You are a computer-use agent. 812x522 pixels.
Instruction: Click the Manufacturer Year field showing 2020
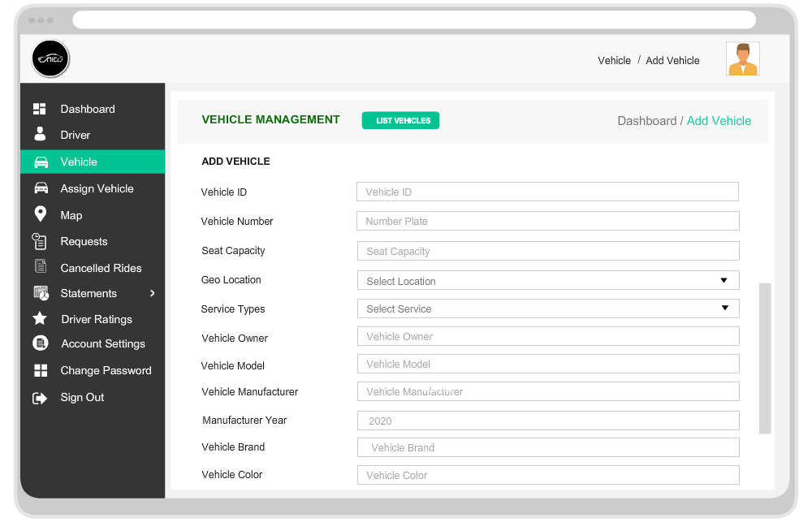pyautogui.click(x=548, y=421)
